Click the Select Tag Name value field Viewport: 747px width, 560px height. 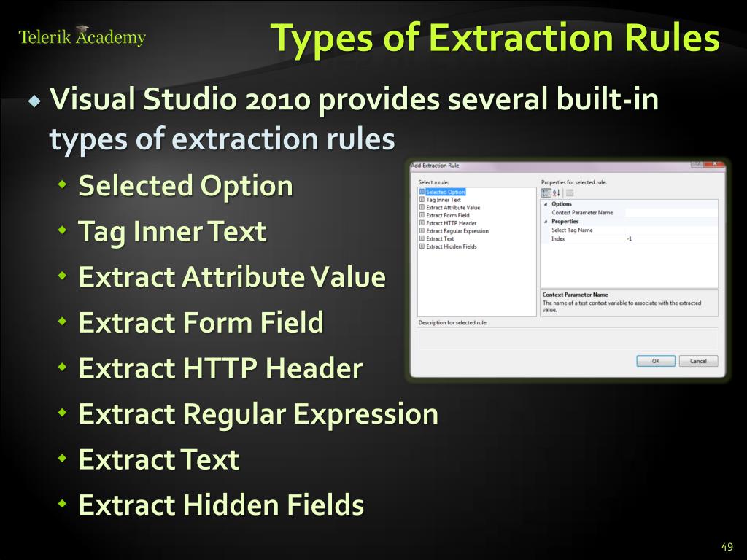[671, 230]
